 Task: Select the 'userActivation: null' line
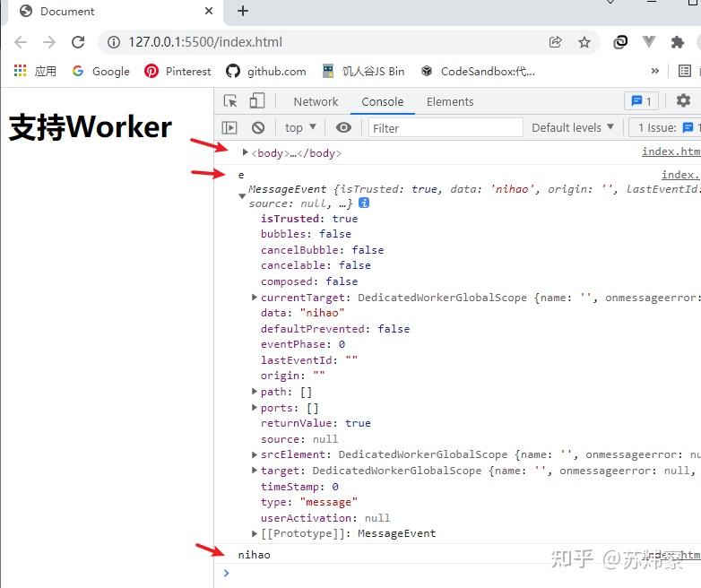pos(325,517)
